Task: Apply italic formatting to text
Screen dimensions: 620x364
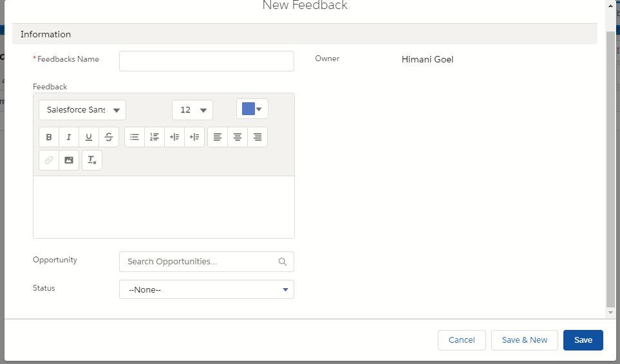Action: [x=69, y=137]
